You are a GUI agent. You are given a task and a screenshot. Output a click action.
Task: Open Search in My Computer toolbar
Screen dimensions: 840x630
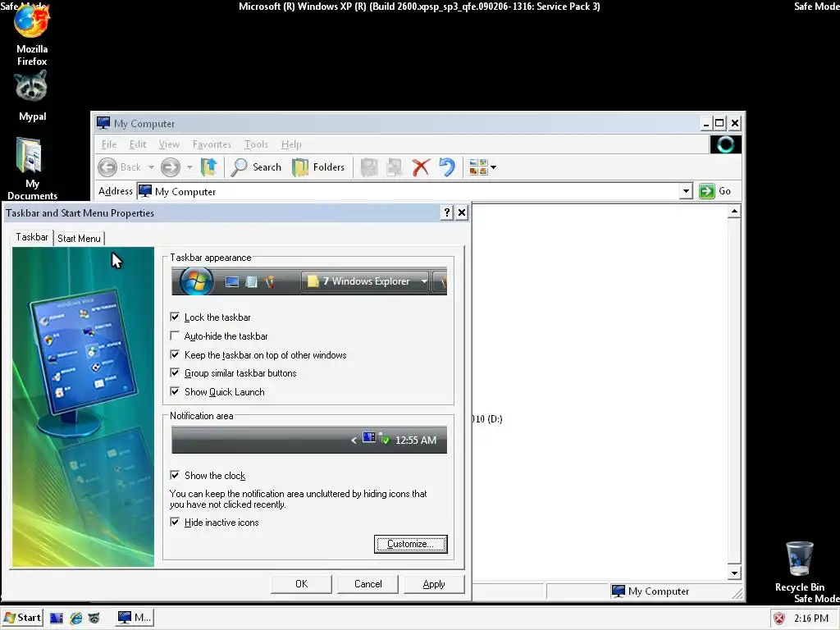256,167
